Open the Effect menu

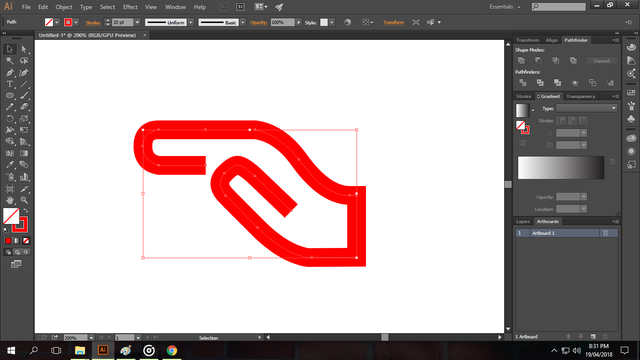(x=130, y=7)
